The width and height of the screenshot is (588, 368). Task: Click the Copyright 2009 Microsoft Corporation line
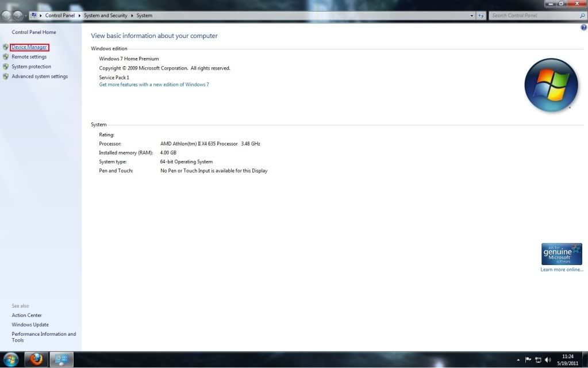[164, 68]
